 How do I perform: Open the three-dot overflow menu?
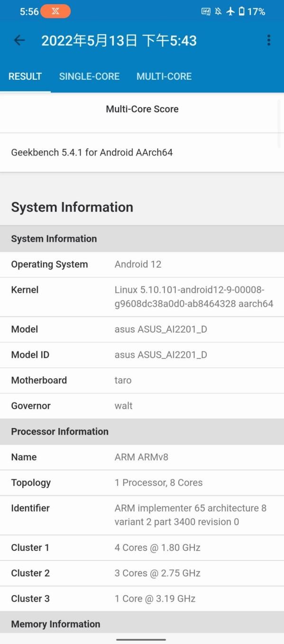tap(269, 40)
